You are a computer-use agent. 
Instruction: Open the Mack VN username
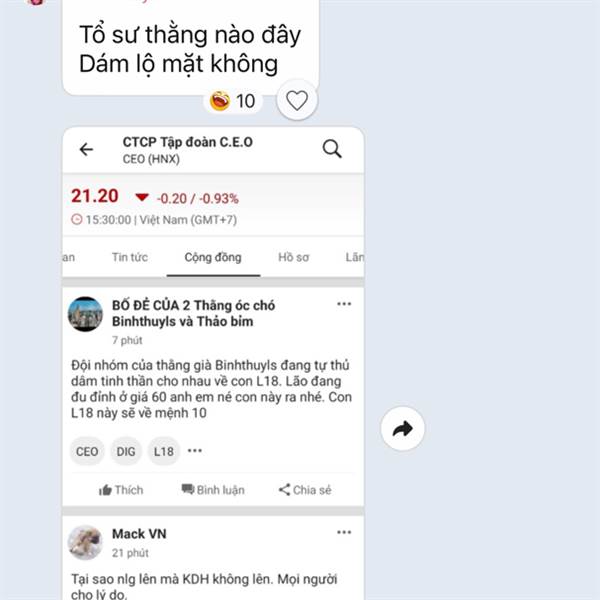click(x=139, y=534)
